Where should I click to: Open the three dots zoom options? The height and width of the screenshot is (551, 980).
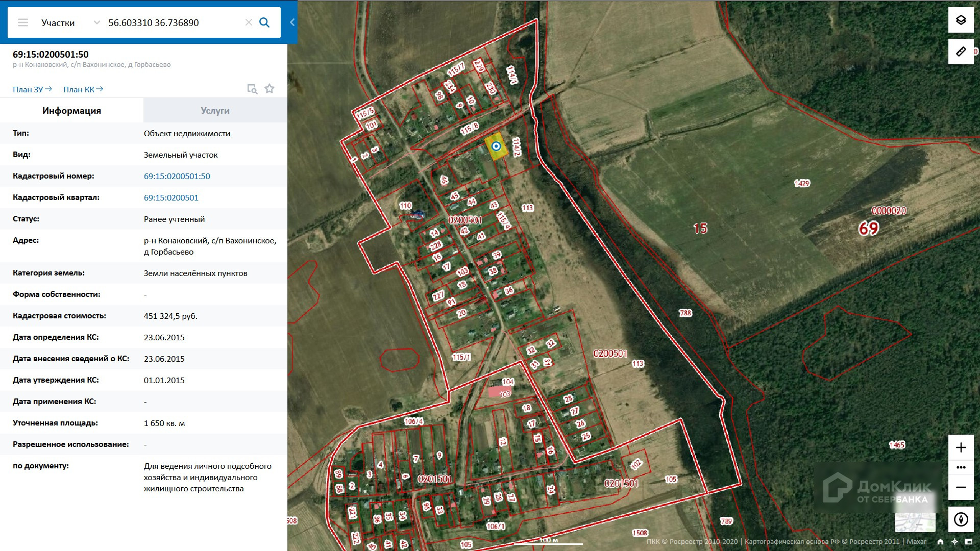(961, 467)
